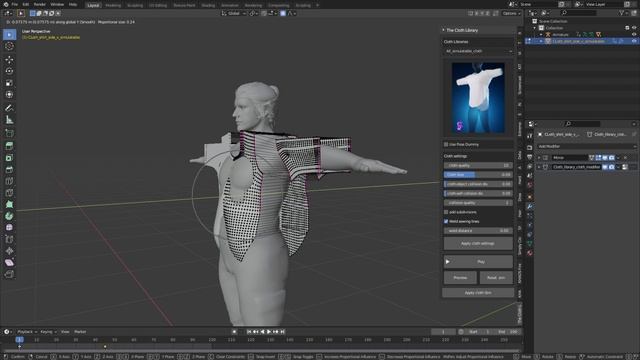Collapse the Collection tree in the outliner

(x=535, y=28)
